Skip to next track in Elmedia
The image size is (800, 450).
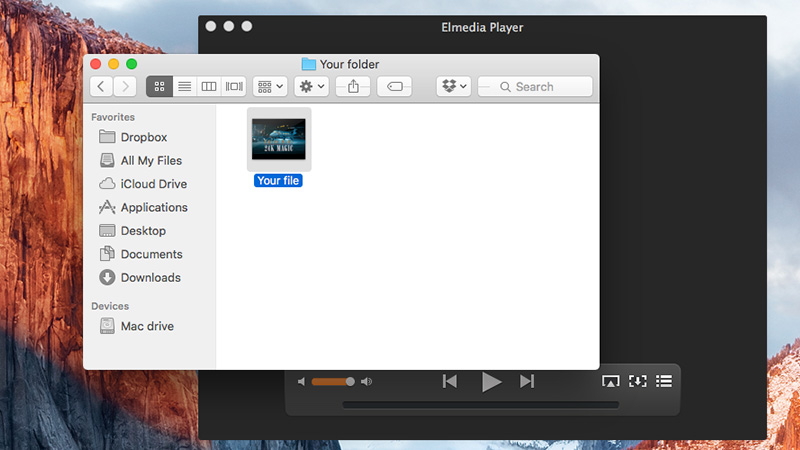click(527, 382)
